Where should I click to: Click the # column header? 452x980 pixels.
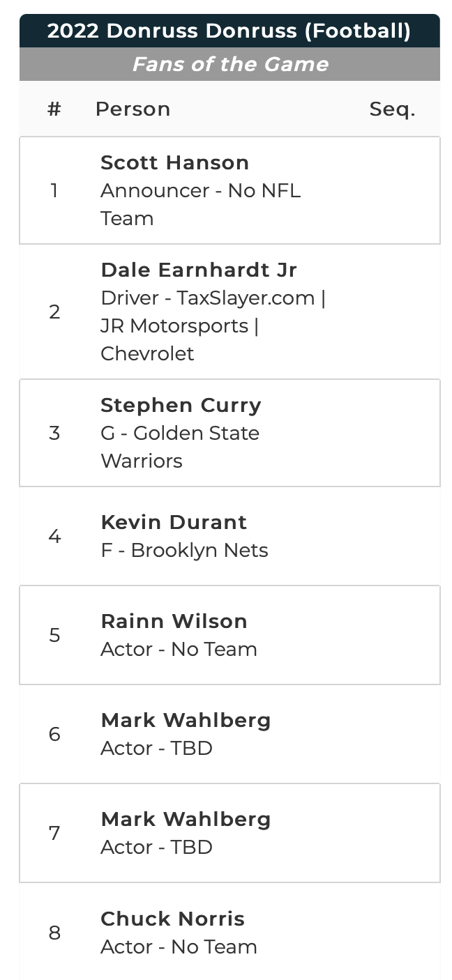54,109
